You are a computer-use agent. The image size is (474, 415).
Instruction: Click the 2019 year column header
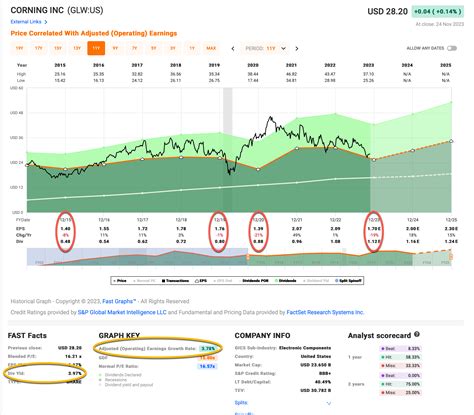click(214, 65)
